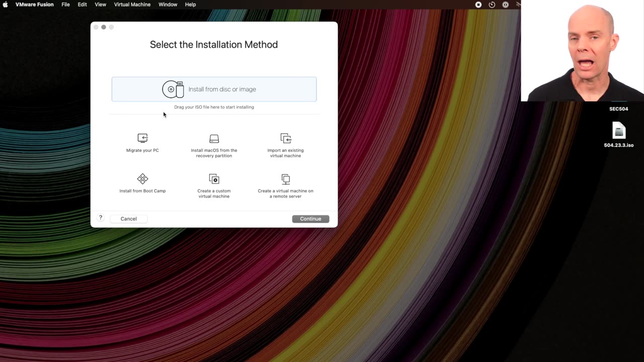Screen dimensions: 644x362
Task: Choose the Create a custom virtual machine icon
Action: point(214,179)
